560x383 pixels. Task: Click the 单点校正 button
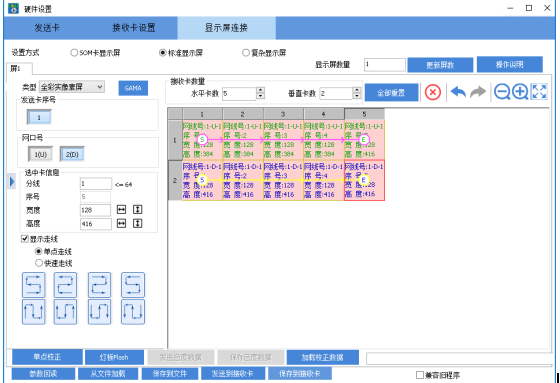click(x=47, y=357)
